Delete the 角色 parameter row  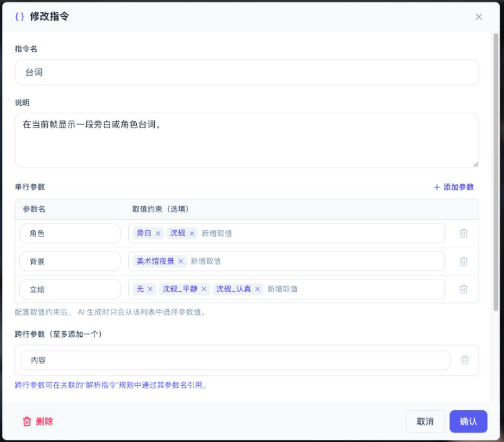tap(463, 233)
